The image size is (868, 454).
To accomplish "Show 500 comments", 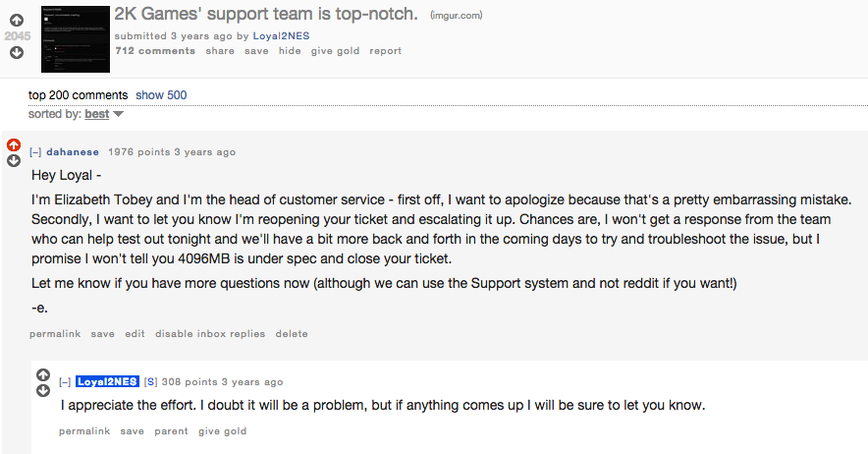I will pyautogui.click(x=161, y=95).
